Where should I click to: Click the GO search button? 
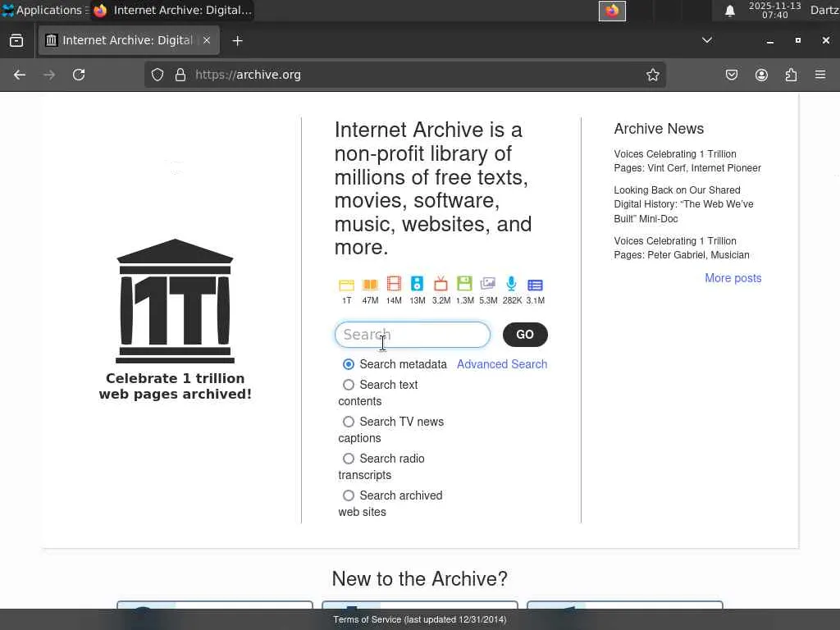tap(525, 335)
